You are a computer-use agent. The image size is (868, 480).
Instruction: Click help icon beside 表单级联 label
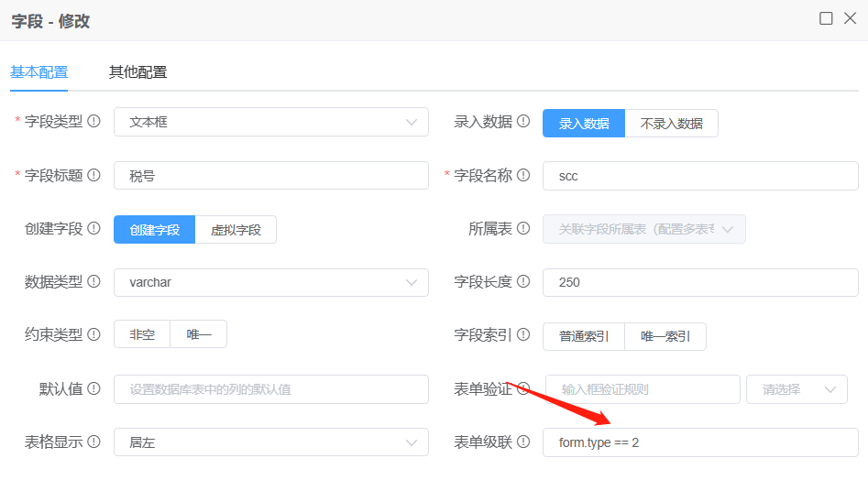523,442
